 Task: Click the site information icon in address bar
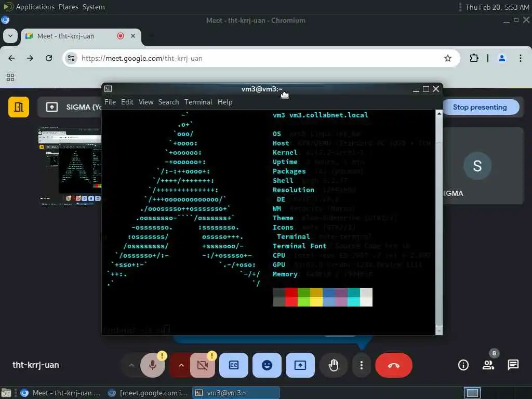71,58
